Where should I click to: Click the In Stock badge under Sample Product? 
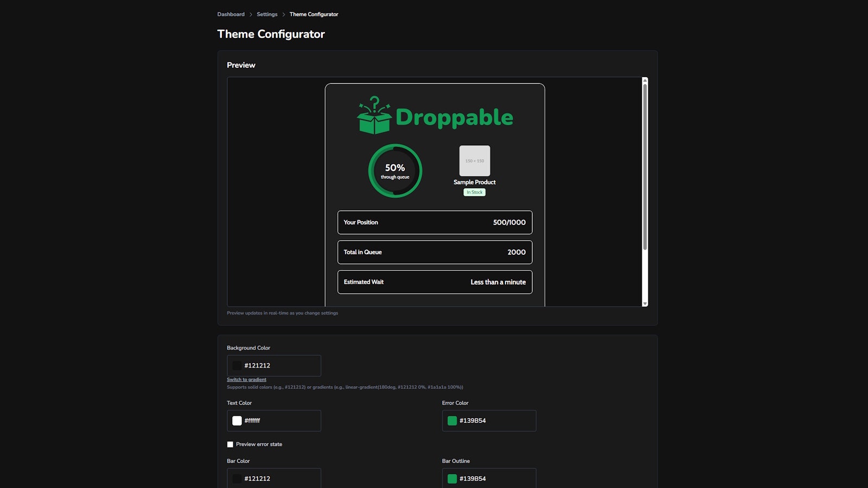474,192
